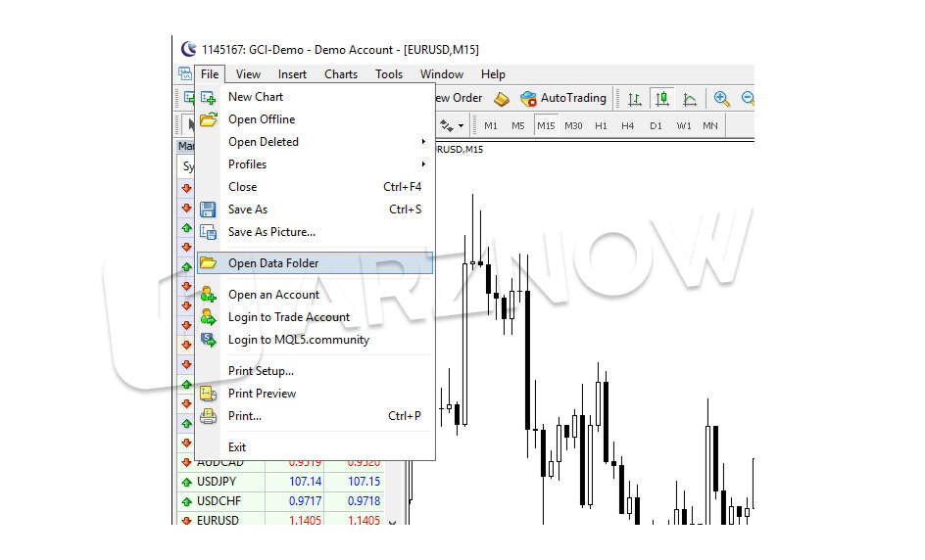Click New Chart in the File menu

point(315,97)
